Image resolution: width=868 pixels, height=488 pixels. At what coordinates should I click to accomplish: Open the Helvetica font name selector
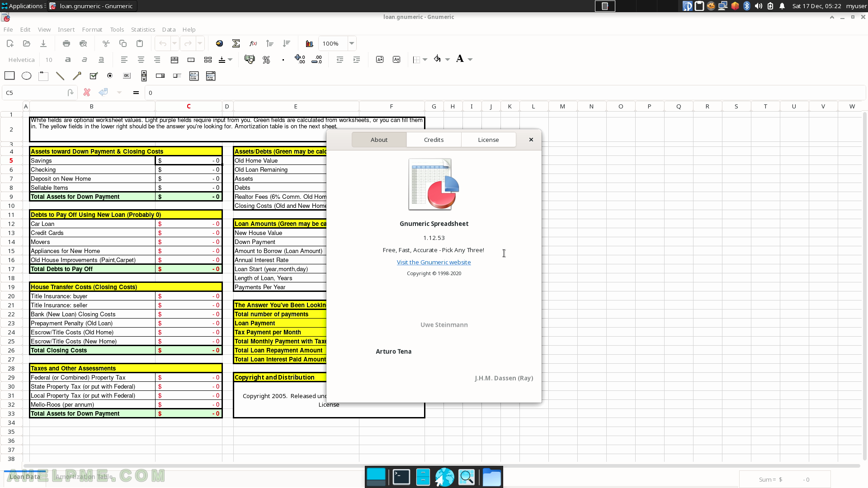click(x=21, y=60)
